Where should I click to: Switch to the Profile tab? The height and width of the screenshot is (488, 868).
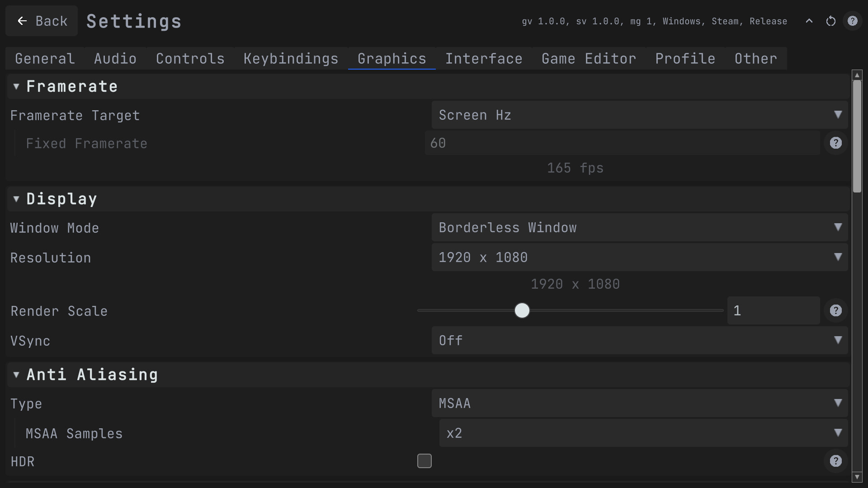[685, 58]
